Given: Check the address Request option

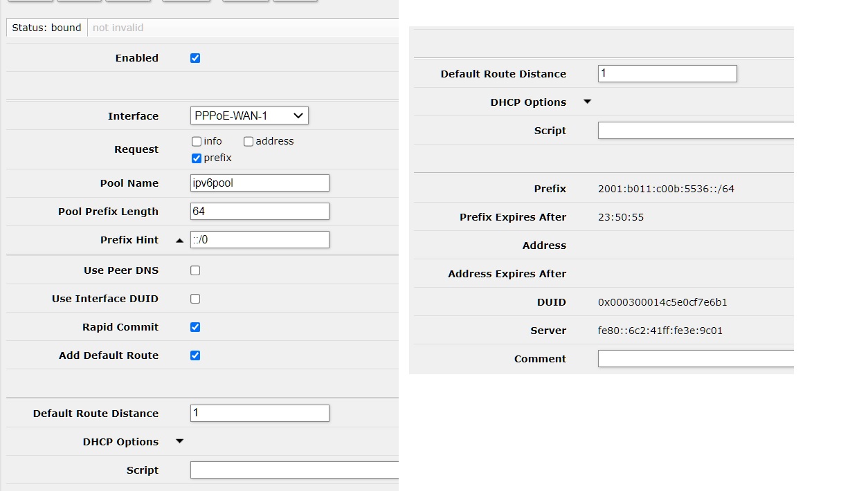Looking at the screenshot, I should pos(248,141).
